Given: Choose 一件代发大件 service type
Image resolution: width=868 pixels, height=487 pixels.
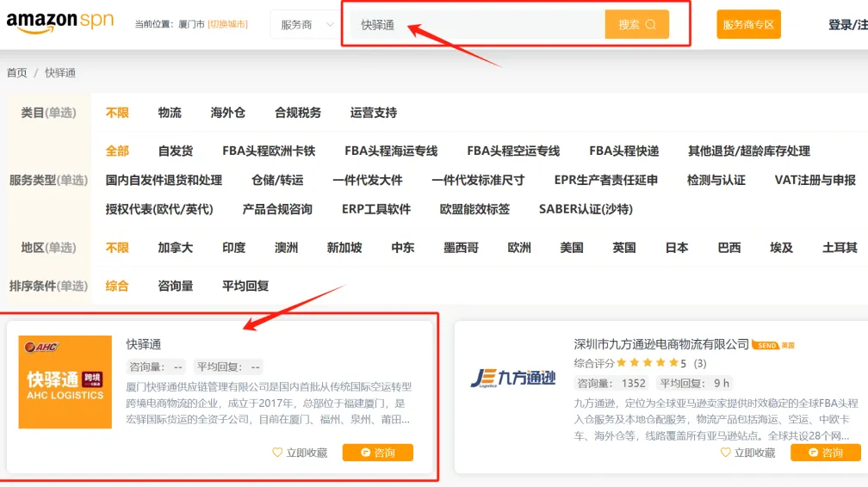Looking at the screenshot, I should [368, 181].
